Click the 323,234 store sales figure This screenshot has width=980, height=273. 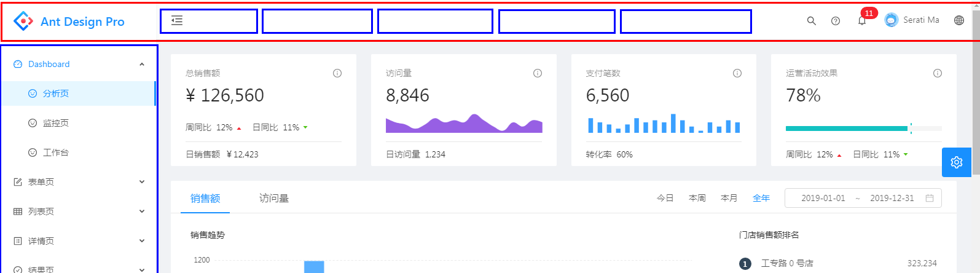pyautogui.click(x=922, y=263)
